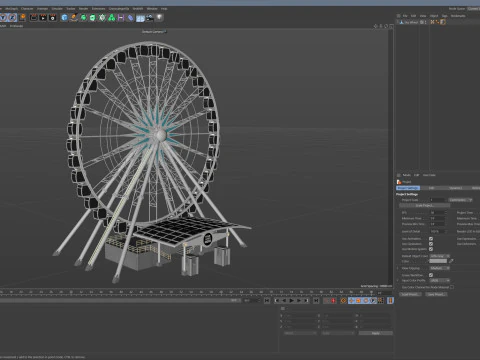Screen dimensions: 480x360
Task: Click the eyedropper next to Color
Action: [x=451, y=261]
